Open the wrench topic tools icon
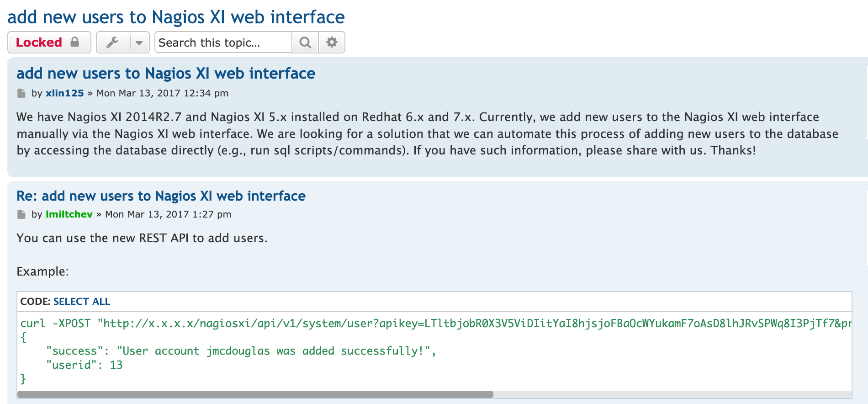Viewport: 868px width, 404px height. (x=113, y=43)
